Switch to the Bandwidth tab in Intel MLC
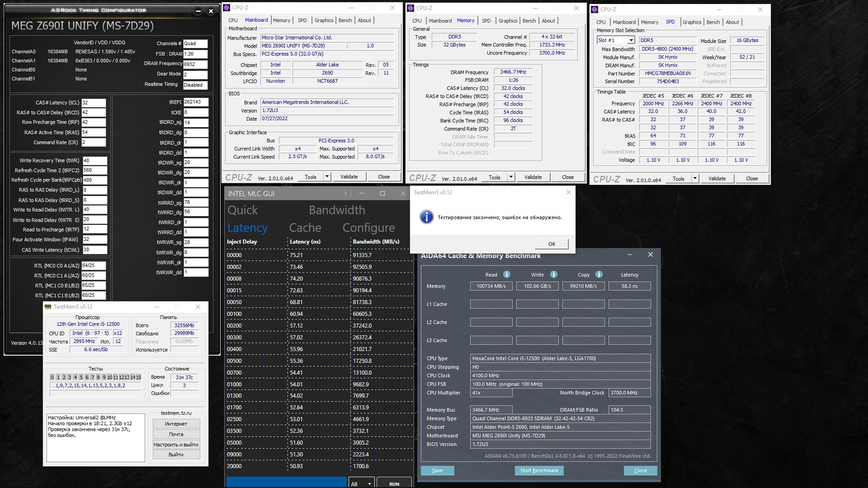The width and height of the screenshot is (868, 488). click(x=337, y=210)
